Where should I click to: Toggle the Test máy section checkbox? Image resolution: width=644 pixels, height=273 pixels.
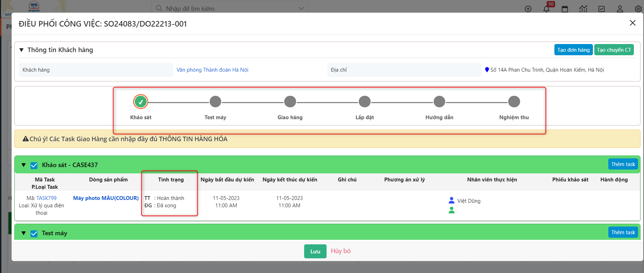pos(34,234)
